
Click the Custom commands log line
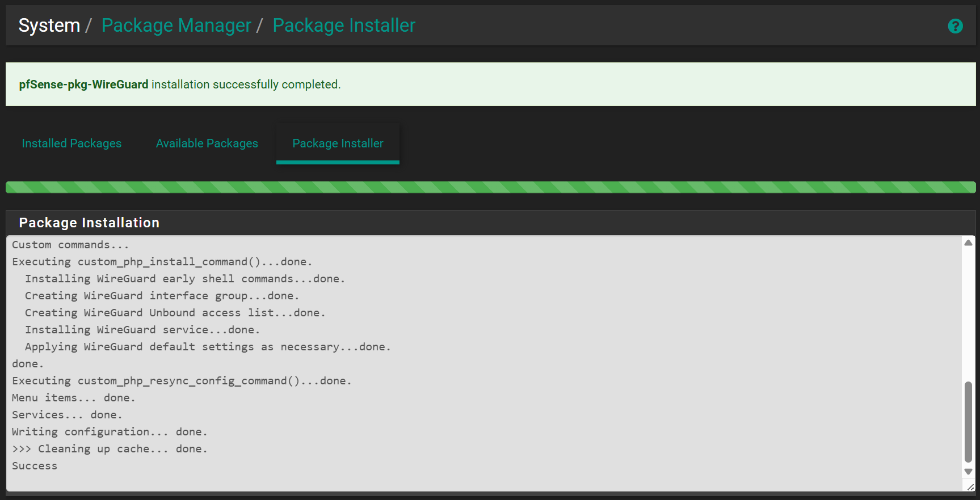tap(70, 245)
